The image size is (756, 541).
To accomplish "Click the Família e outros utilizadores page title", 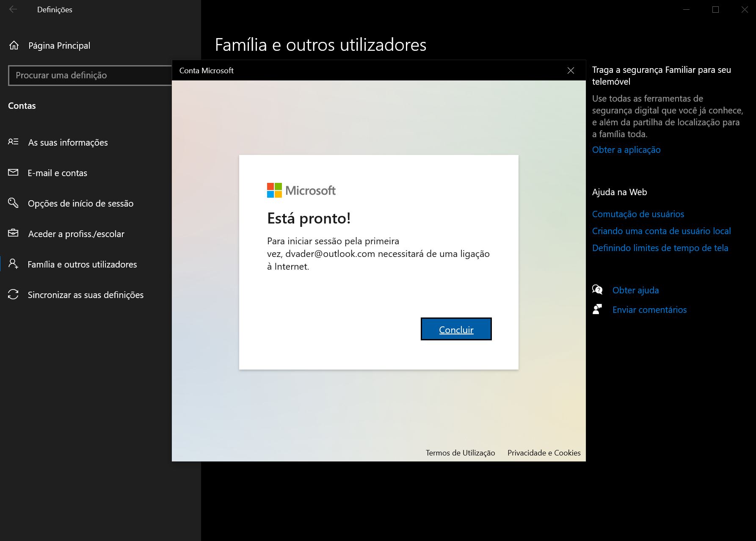I will pos(320,44).
